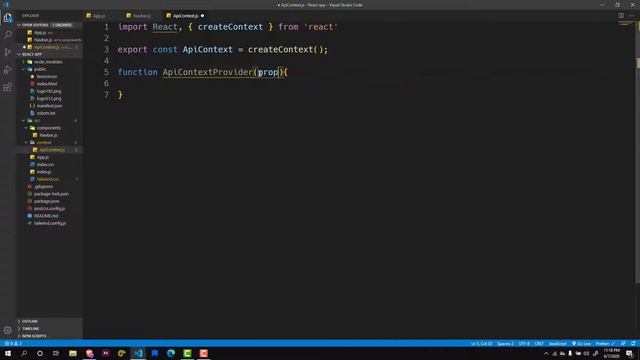640x360 pixels.
Task: Open File Explorer from the taskbar
Action: [73, 353]
